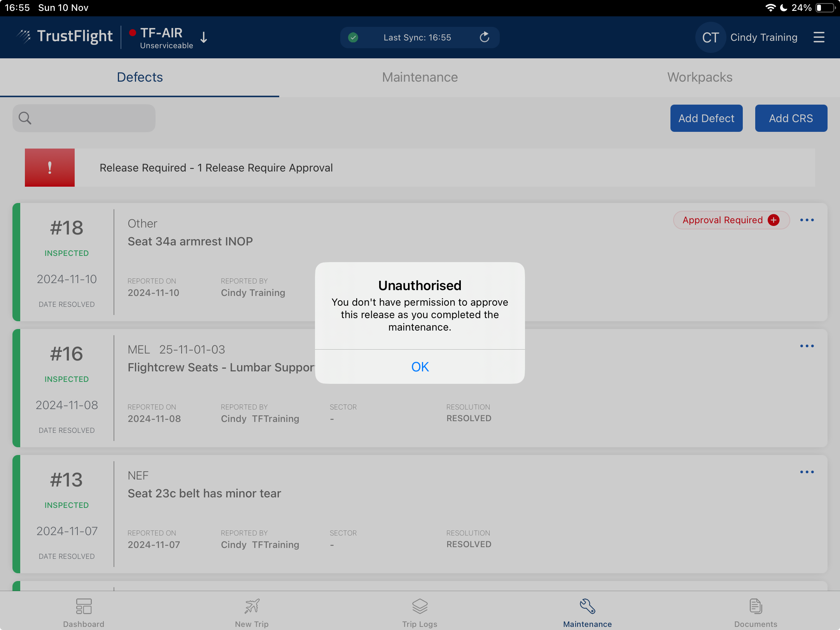Switch to the Workpacks tab
Viewport: 840px width, 630px height.
click(x=700, y=77)
